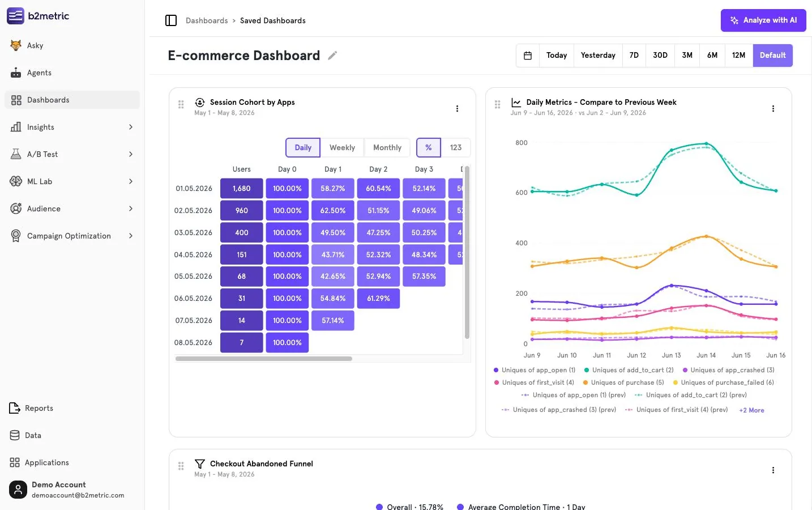This screenshot has width=812, height=510.
Task: Grab the Daily Metrics drag handle
Action: click(497, 104)
